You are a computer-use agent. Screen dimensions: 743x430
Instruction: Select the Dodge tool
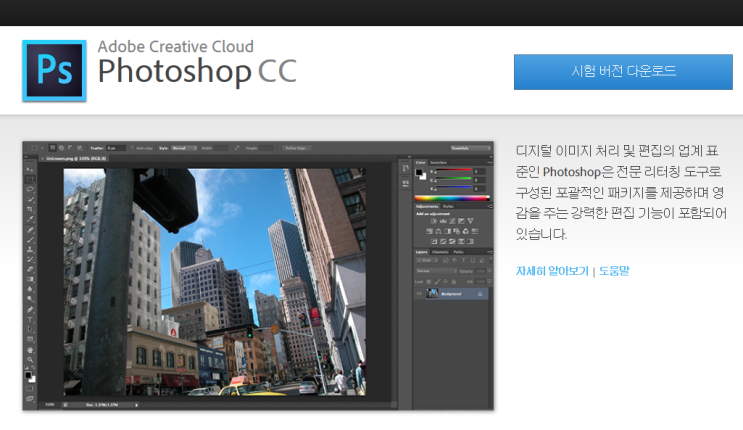pos(30,299)
